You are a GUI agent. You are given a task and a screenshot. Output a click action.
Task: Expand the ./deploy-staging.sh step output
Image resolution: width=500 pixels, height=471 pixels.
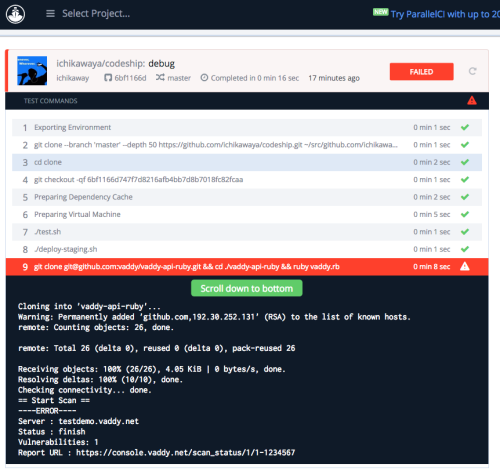tap(247, 249)
